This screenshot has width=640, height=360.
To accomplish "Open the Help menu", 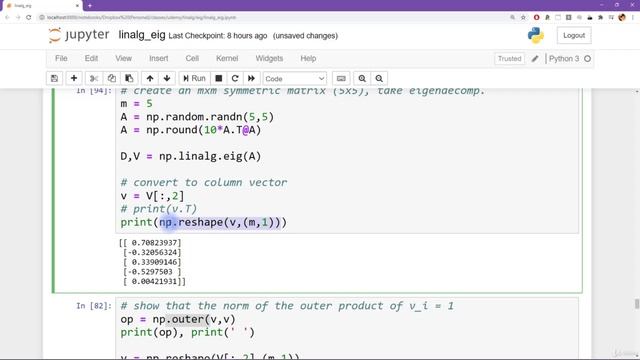I will tap(308, 58).
